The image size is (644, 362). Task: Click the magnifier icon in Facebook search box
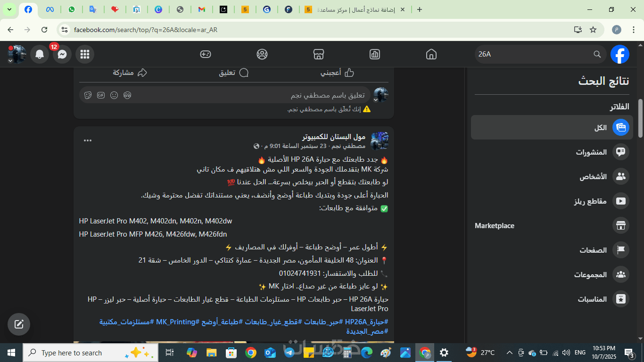pos(597,54)
